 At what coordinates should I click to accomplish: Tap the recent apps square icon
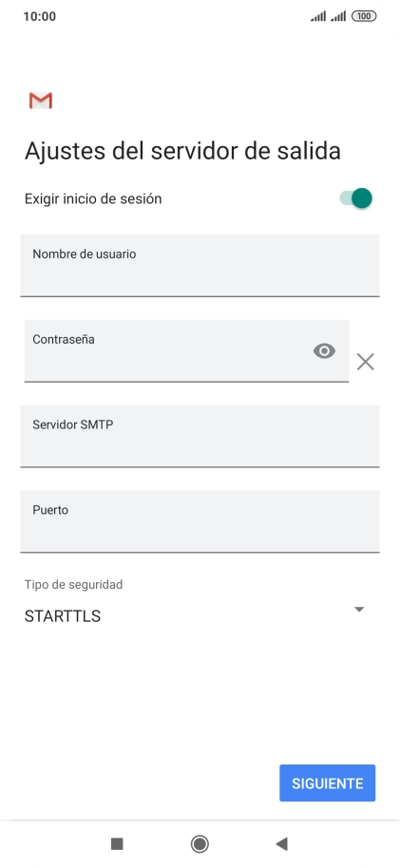(117, 843)
